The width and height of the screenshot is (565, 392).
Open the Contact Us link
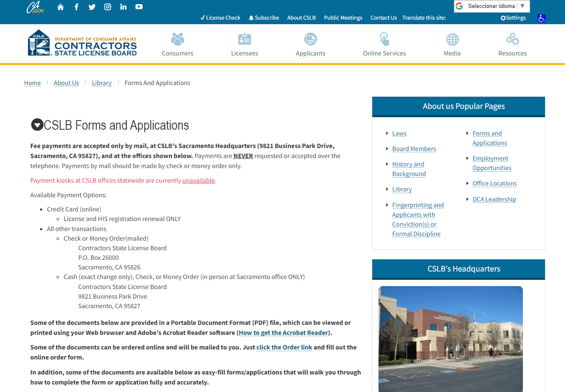(383, 18)
